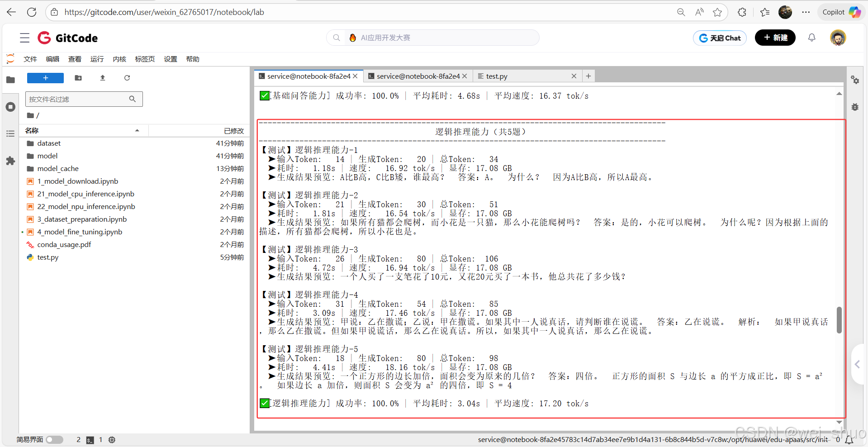Open the 帮助 menu
The image size is (868, 447).
[193, 59]
